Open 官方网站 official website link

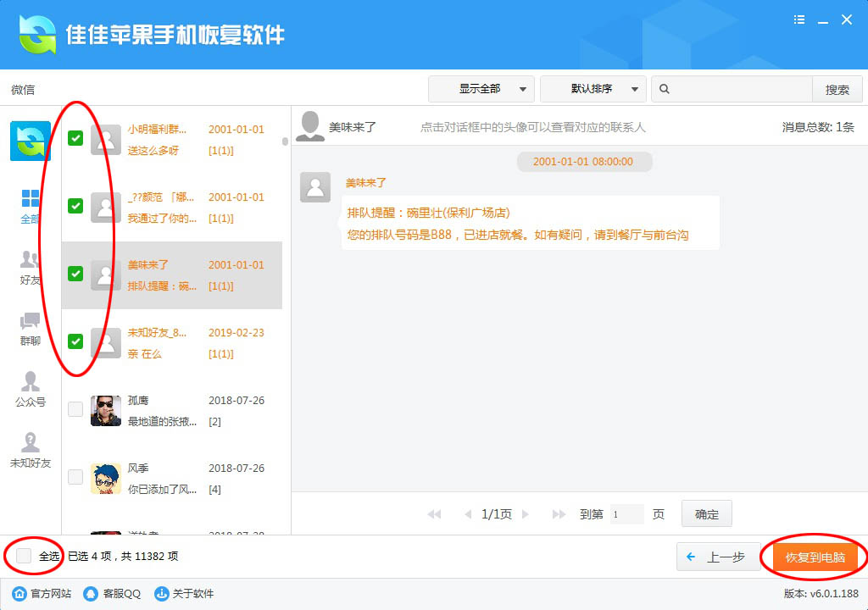[42, 593]
